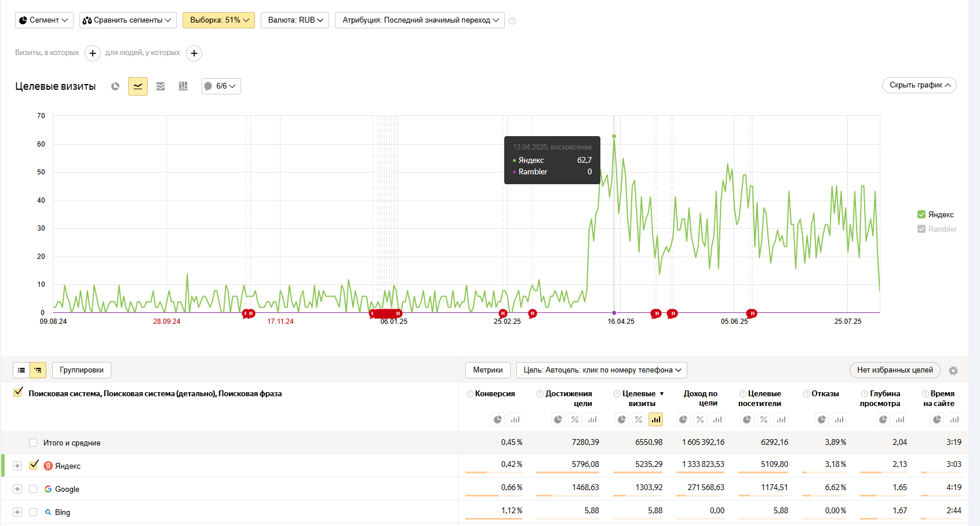Open table settings gear
The image size is (980, 526).
953,371
